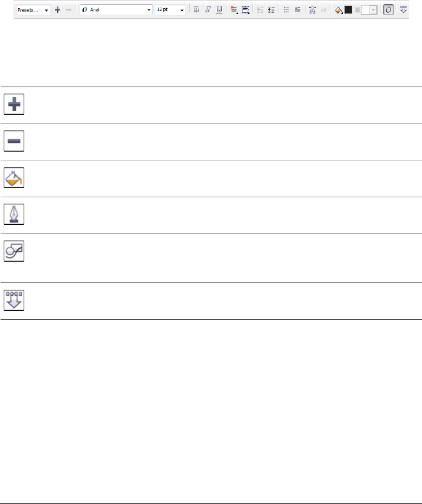This screenshot has height=504, width=422.
Task: Select the pen nib outline icon
Action: coord(14,215)
